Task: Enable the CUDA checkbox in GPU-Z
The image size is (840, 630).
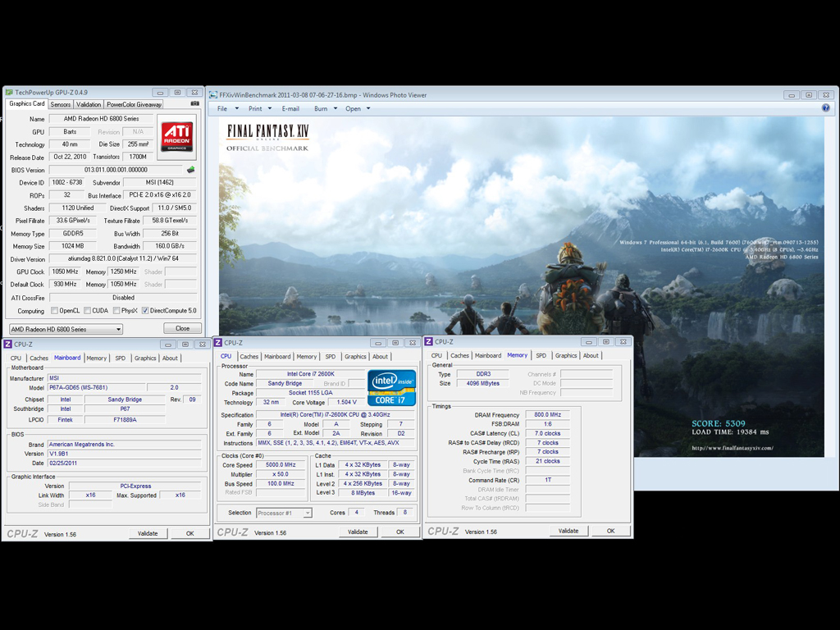Action: click(87, 311)
